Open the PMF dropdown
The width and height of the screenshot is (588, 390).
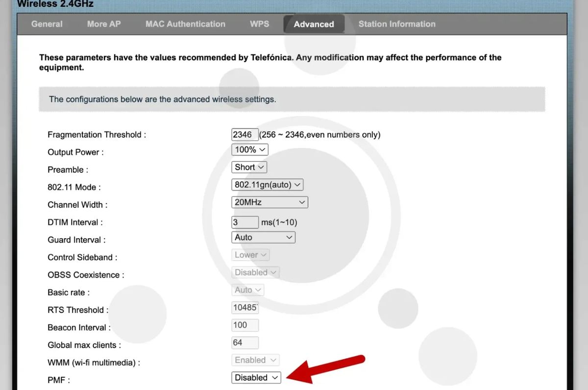tap(256, 378)
